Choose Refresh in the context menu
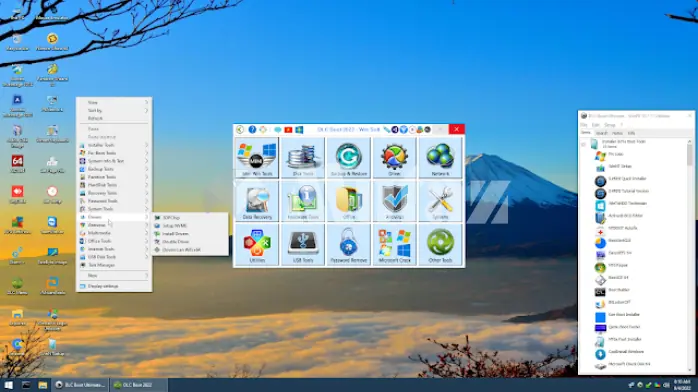The height and width of the screenshot is (392, 698). tap(114, 118)
